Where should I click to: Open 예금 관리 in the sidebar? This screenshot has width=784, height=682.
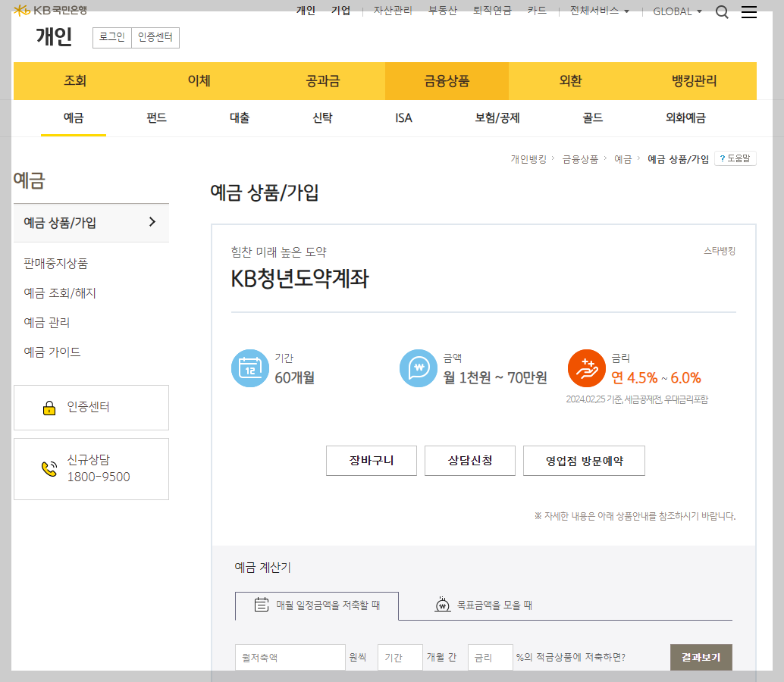pyautogui.click(x=47, y=323)
